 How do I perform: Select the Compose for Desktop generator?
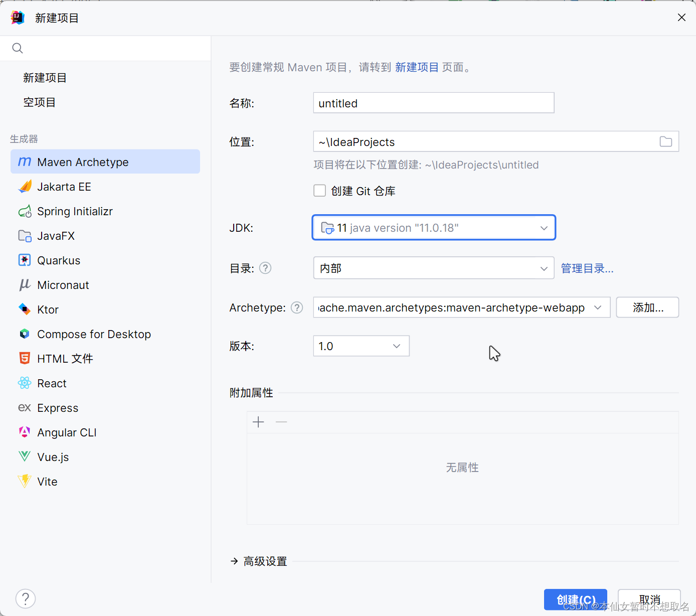(x=105, y=334)
